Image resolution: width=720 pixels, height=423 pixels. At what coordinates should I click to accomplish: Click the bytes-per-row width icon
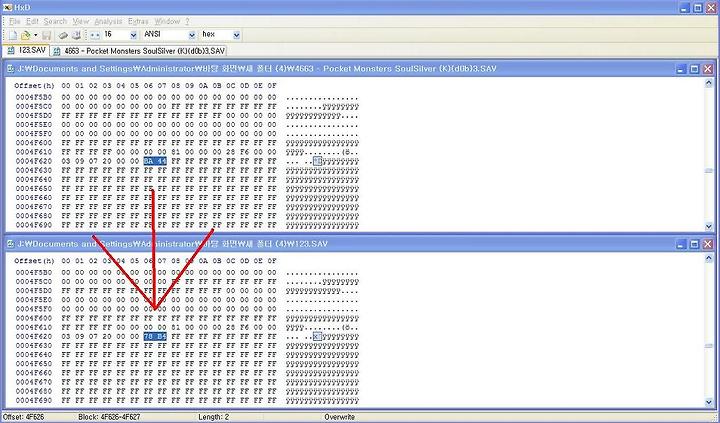point(95,35)
